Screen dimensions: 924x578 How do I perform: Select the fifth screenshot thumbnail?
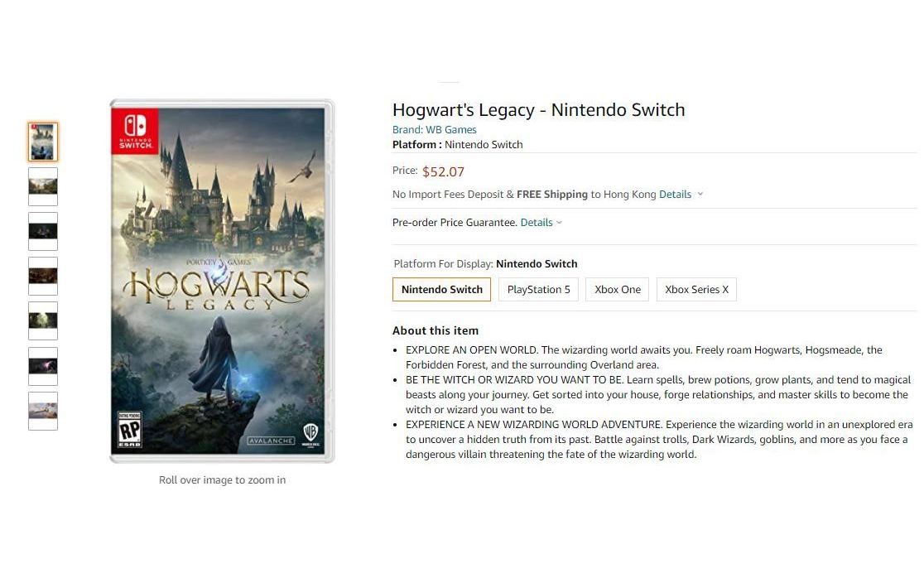(43, 321)
